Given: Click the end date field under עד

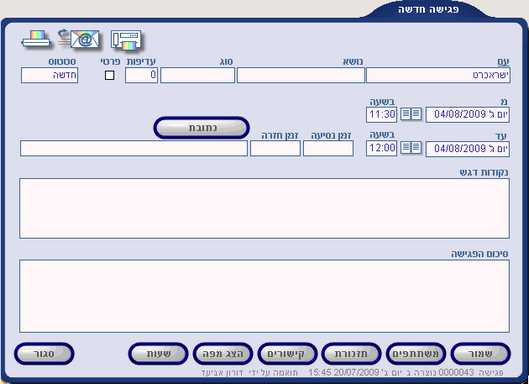Looking at the screenshot, I should (x=467, y=149).
